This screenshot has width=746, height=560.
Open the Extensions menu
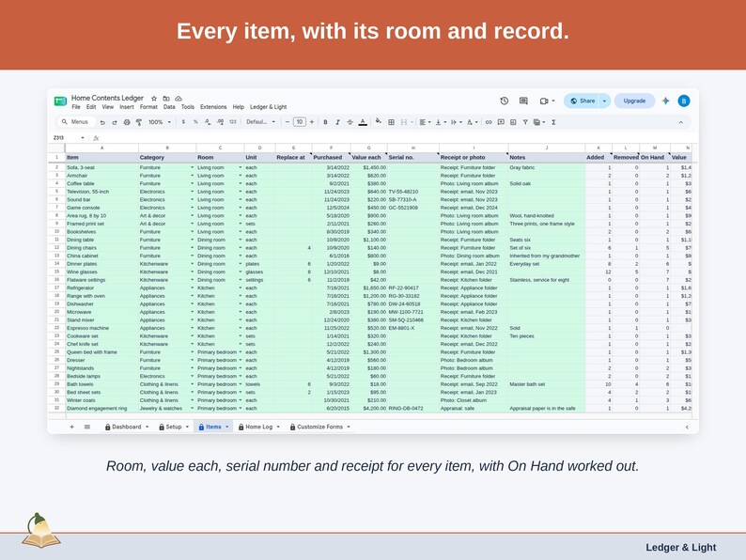pos(213,107)
